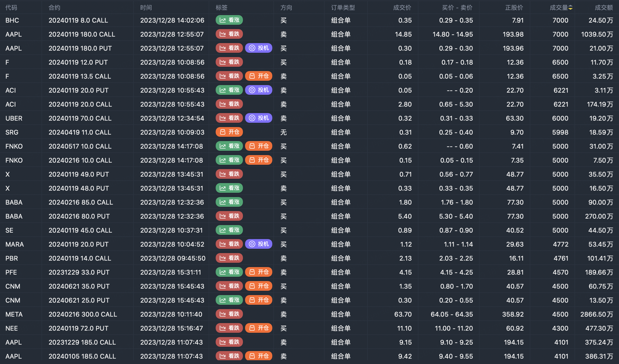Click the 买价 - 卖价 column header
Image resolution: width=619 pixels, height=364 pixels.
(x=457, y=8)
